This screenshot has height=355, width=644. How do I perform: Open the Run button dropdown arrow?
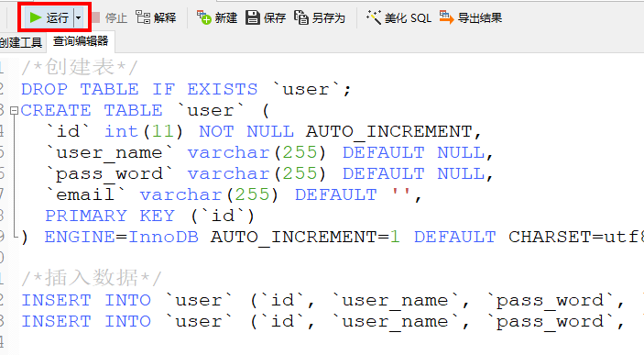point(79,17)
